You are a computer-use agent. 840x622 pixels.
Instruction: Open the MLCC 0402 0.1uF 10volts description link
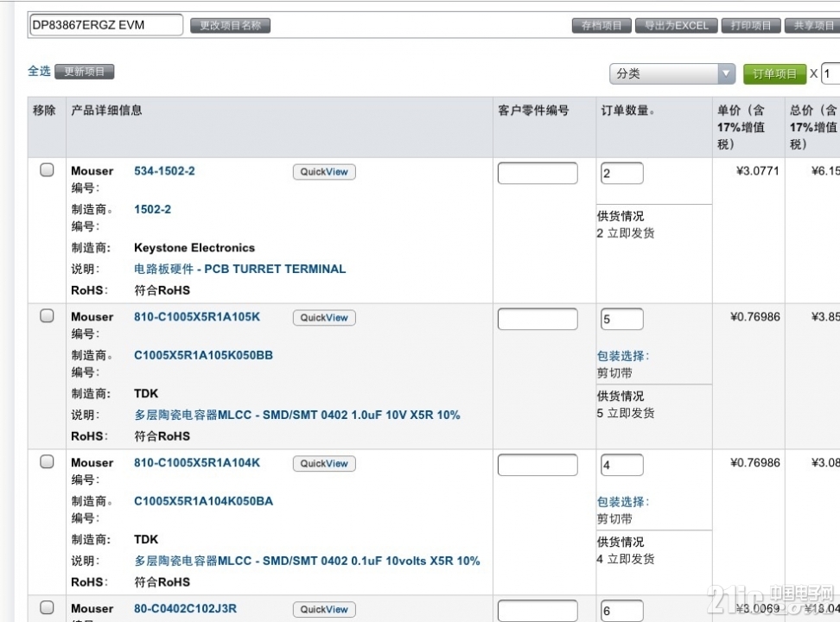click(307, 561)
